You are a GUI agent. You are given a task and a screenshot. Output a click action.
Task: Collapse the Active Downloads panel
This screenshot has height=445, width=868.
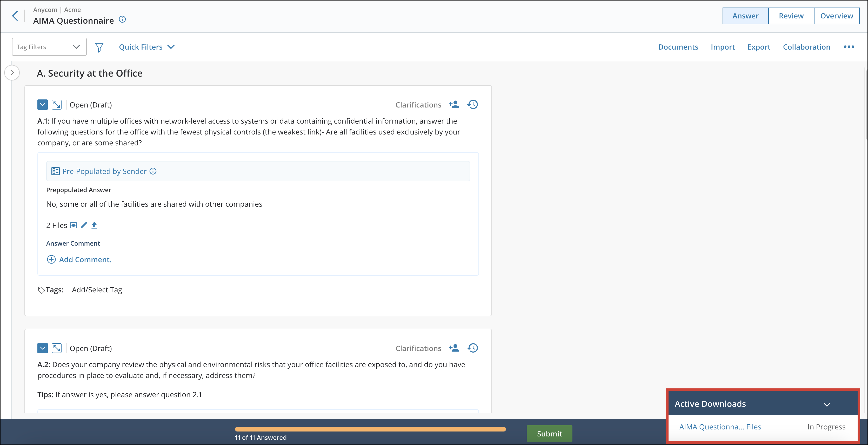tap(826, 404)
